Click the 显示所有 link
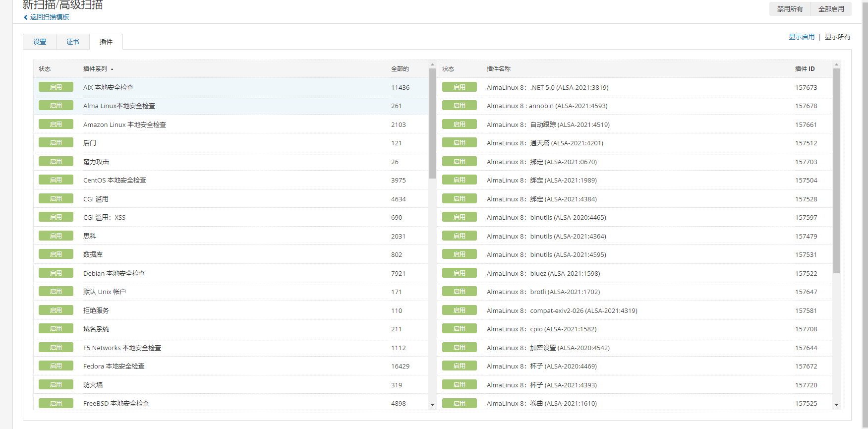The height and width of the screenshot is (429, 868). 837,37
